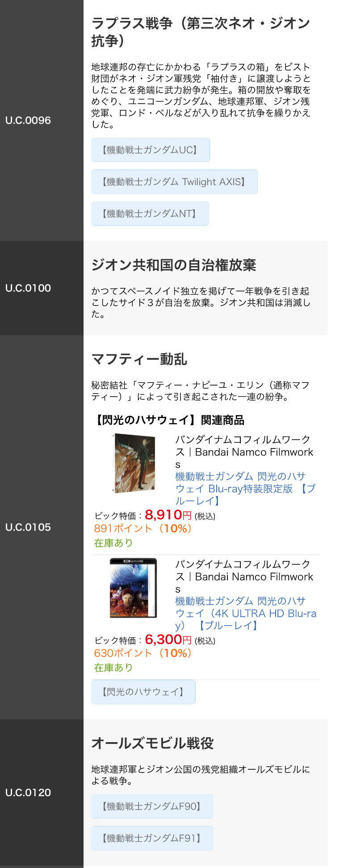Click the 8,910円 price text
The height and width of the screenshot is (868, 348).
tap(168, 515)
